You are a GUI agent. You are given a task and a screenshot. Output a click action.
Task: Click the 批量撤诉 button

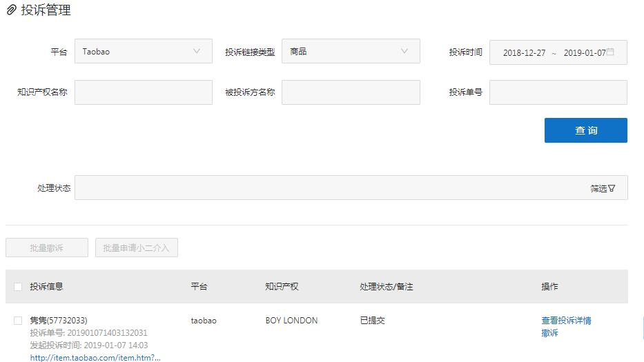(47, 248)
